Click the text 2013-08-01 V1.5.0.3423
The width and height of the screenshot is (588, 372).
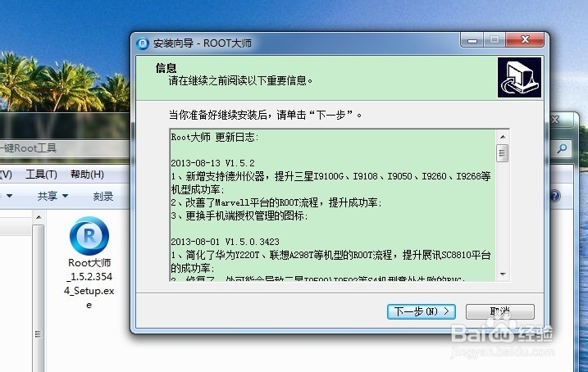(x=225, y=242)
